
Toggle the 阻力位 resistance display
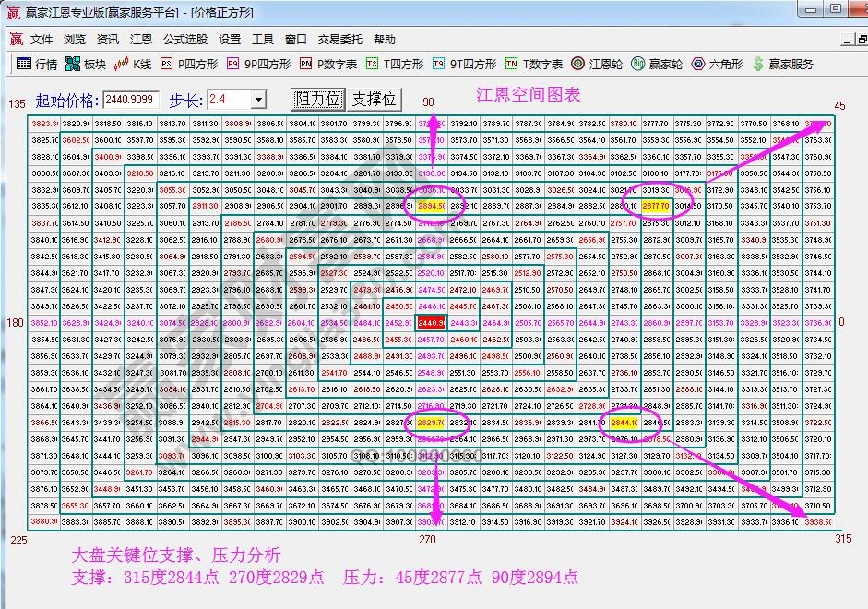pyautogui.click(x=316, y=99)
